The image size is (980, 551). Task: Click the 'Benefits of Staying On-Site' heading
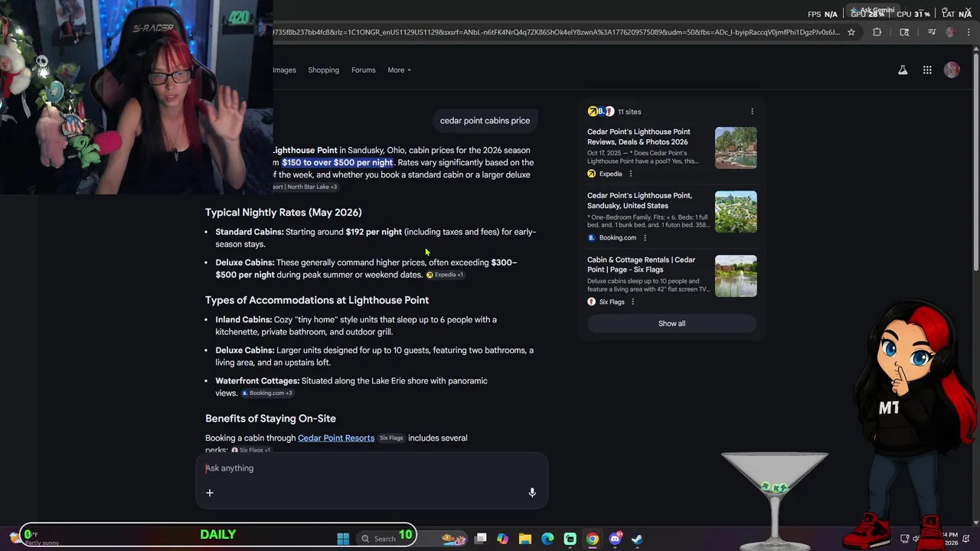(x=270, y=419)
